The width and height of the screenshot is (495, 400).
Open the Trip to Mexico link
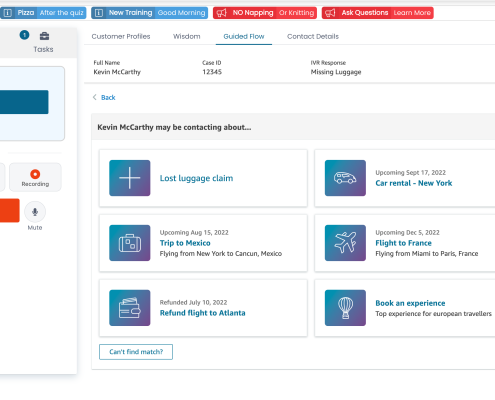tap(185, 243)
